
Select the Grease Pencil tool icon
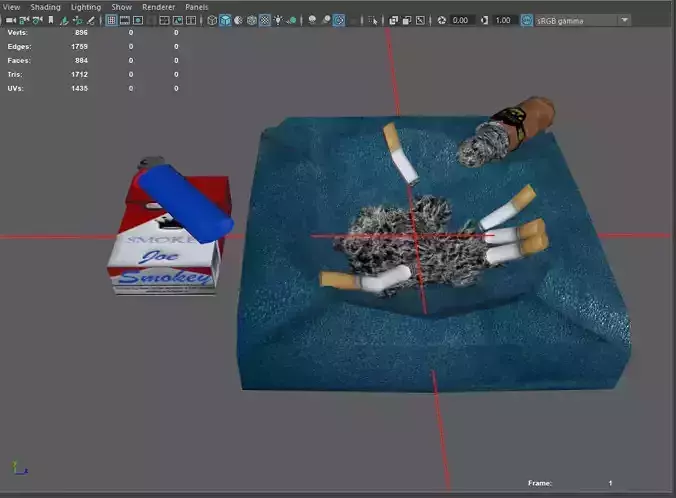pyautogui.click(x=91, y=20)
